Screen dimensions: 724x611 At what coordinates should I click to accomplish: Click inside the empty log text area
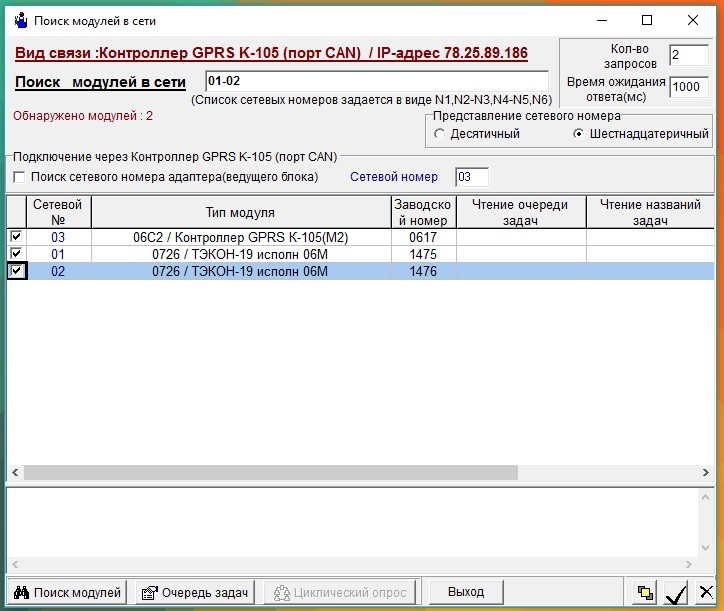pyautogui.click(x=352, y=523)
